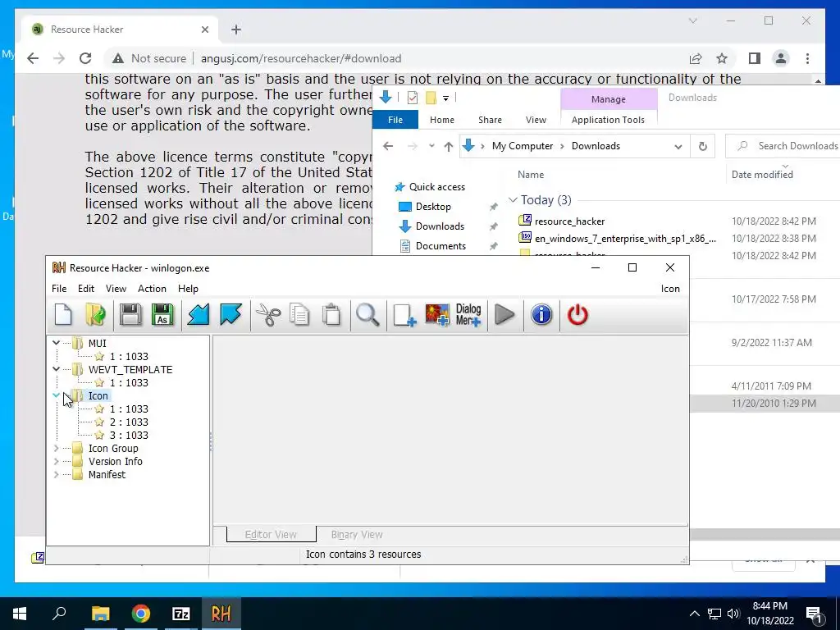Bookmark this page with the star icon
The width and height of the screenshot is (840, 630).
point(722,58)
